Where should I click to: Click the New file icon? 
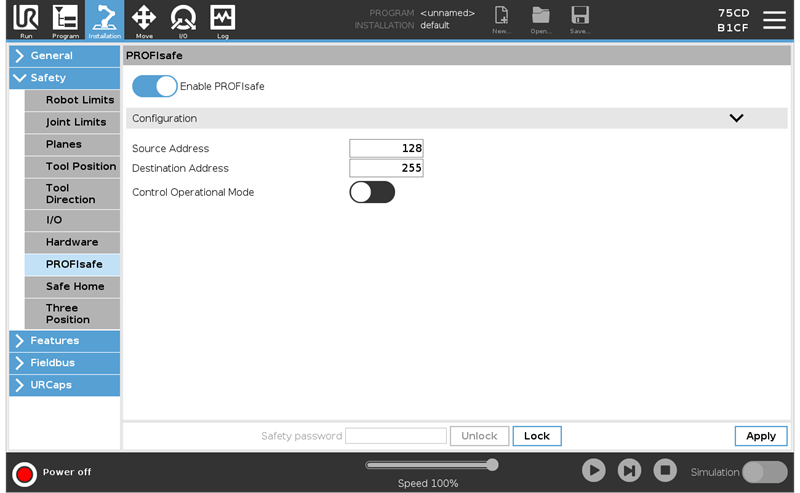(x=502, y=19)
